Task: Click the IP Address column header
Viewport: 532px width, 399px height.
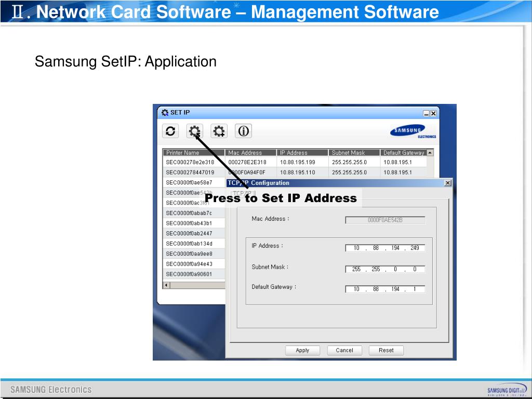Action: pyautogui.click(x=302, y=153)
